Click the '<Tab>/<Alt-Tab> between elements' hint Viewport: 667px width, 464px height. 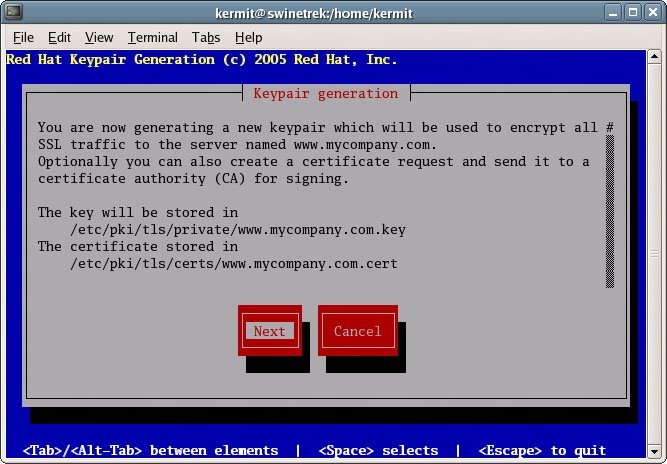(x=150, y=450)
